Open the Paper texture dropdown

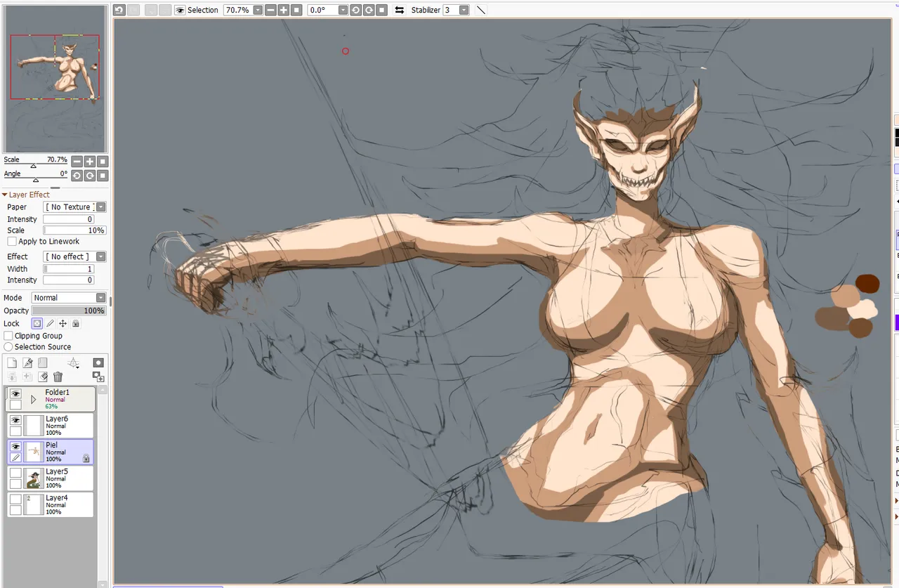point(101,207)
